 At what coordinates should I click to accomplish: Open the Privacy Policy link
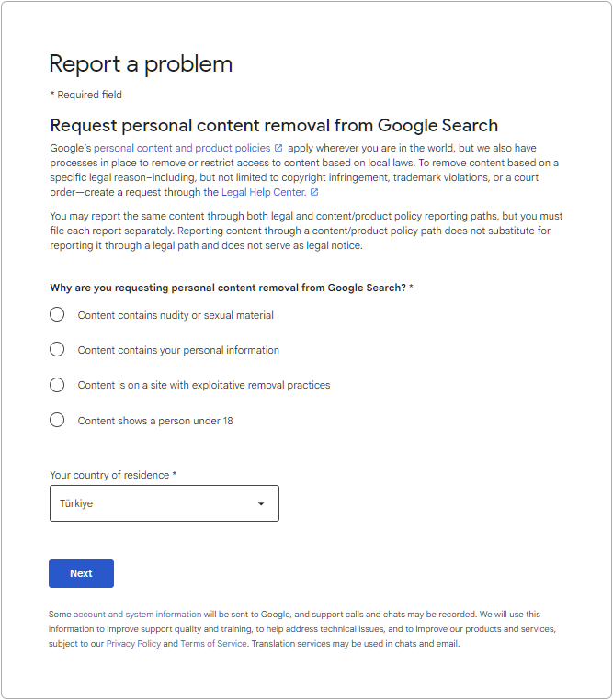click(x=133, y=644)
